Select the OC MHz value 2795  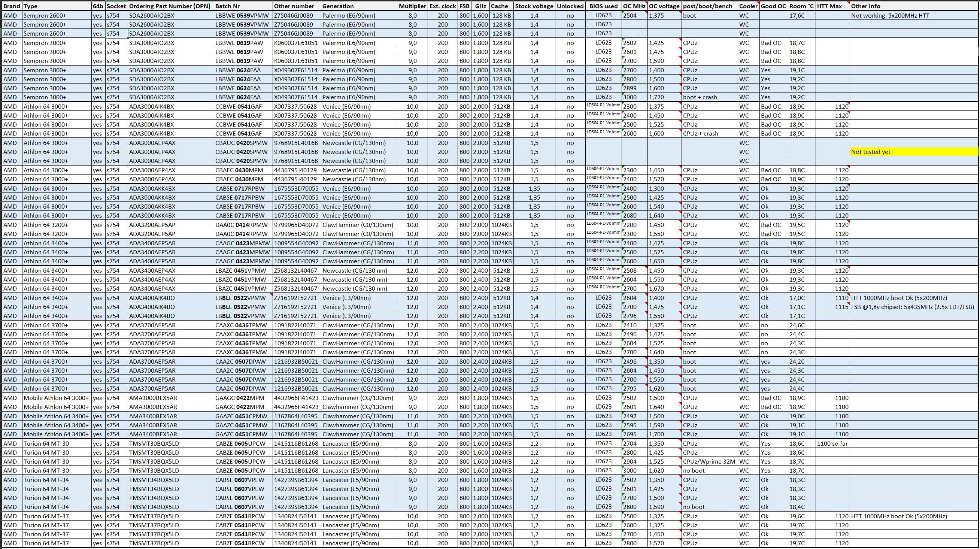coord(635,388)
